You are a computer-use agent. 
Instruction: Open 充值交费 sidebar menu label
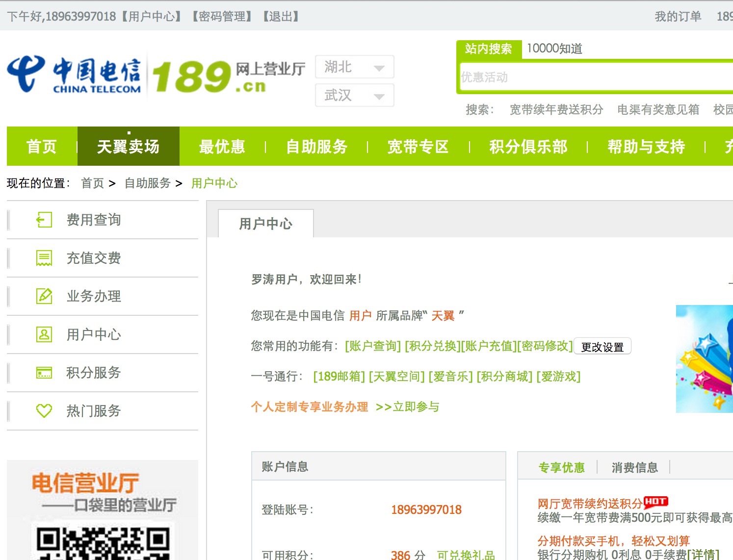(x=94, y=258)
